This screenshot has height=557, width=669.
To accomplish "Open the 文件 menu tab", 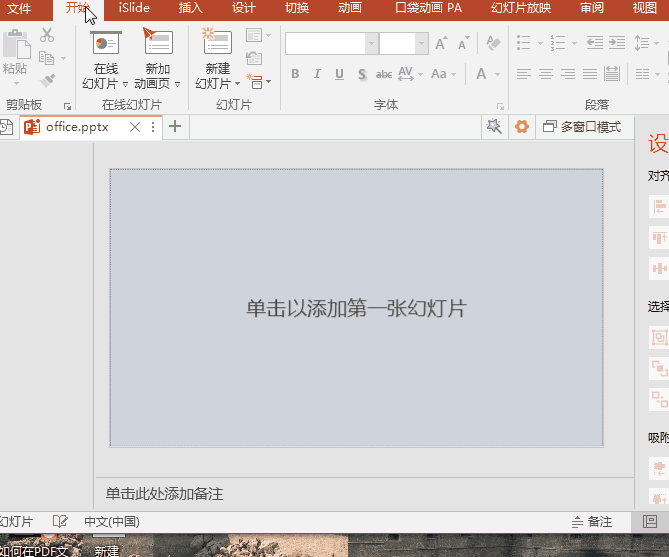I will pos(19,8).
